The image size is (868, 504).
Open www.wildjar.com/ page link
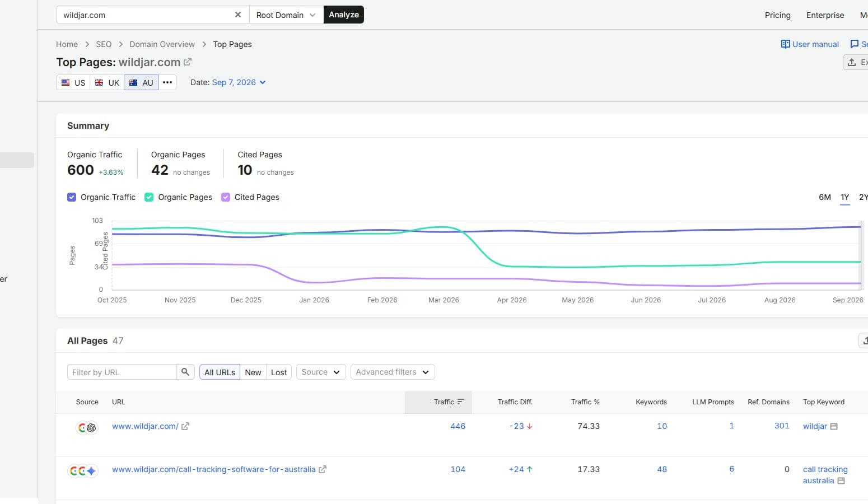point(145,426)
